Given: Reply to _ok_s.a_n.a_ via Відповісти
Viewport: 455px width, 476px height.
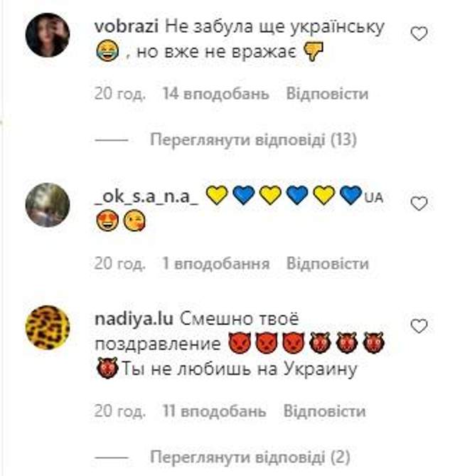Looking at the screenshot, I should click(328, 263).
